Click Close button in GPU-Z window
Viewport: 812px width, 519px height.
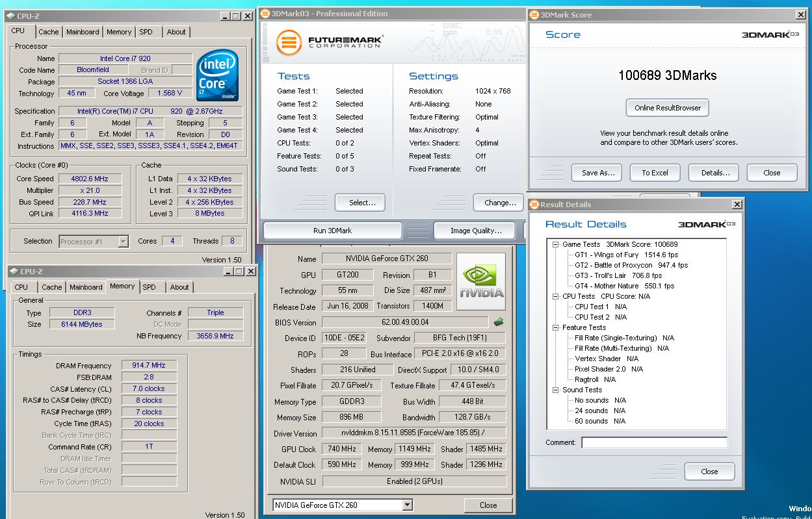(x=488, y=505)
